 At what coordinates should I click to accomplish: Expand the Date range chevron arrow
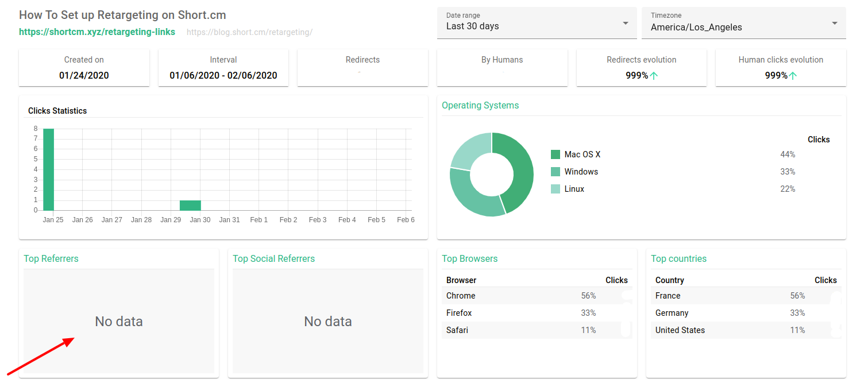[625, 23]
